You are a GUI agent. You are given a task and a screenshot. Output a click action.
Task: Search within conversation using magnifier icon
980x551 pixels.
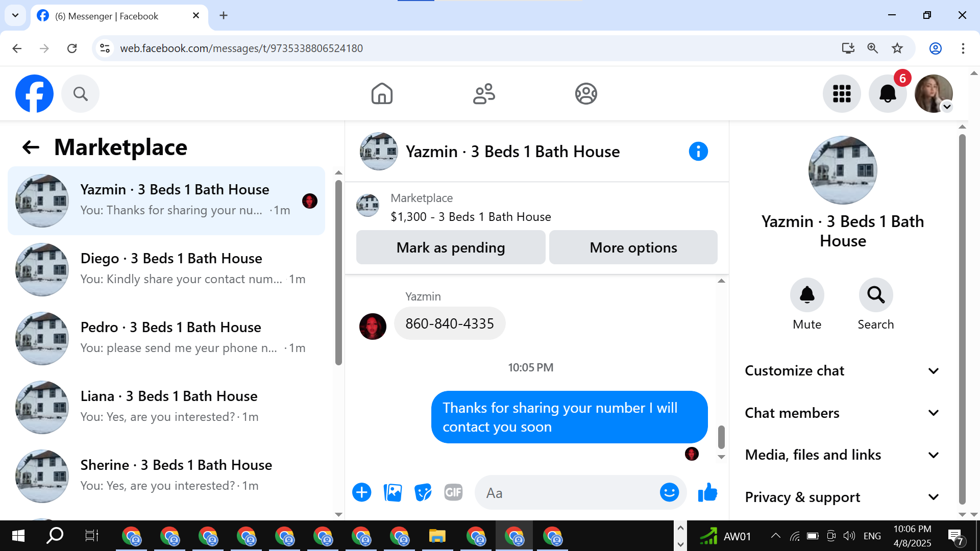click(876, 295)
